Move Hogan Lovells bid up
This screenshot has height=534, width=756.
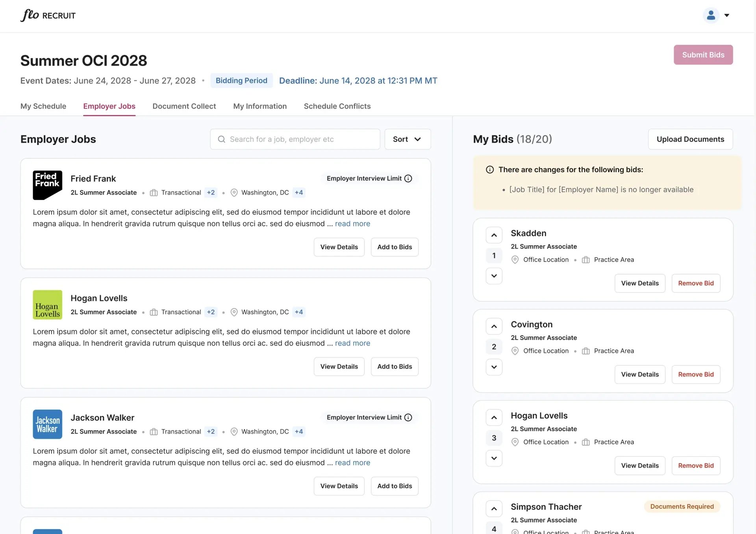point(494,417)
